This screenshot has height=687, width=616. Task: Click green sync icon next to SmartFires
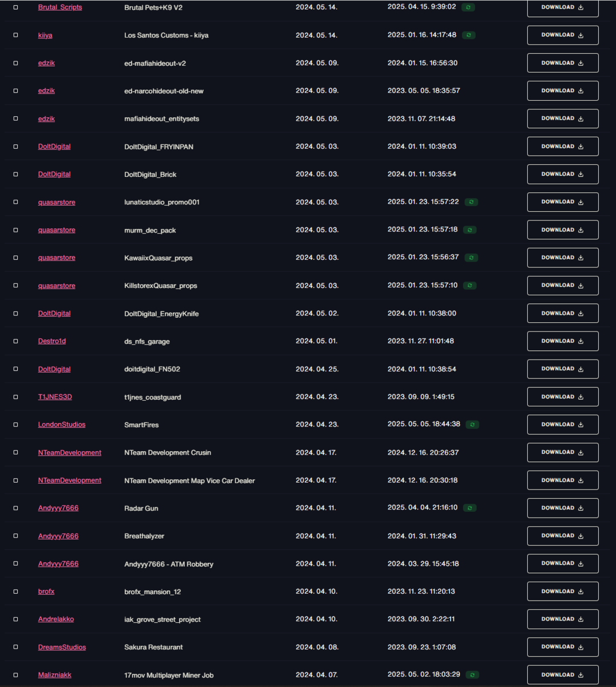[472, 425]
